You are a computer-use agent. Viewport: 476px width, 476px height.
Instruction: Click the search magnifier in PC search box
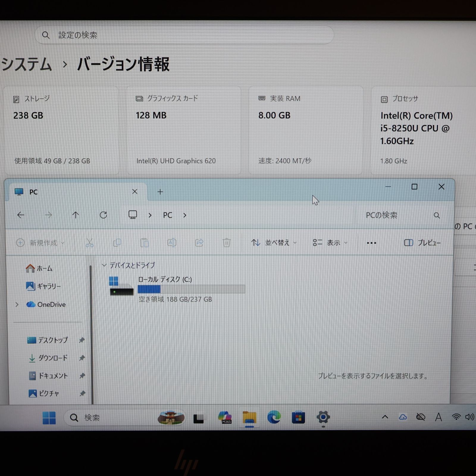pos(436,215)
